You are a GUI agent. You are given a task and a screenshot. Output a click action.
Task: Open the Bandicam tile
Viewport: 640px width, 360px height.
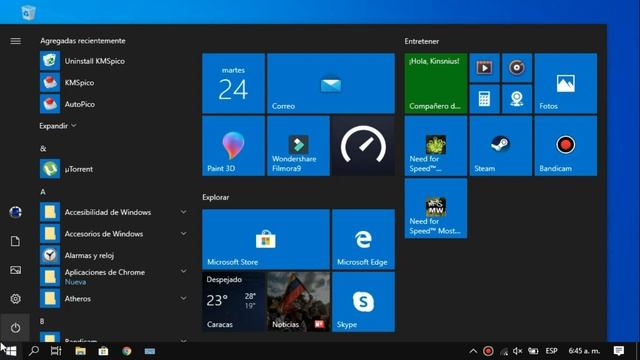[566, 146]
